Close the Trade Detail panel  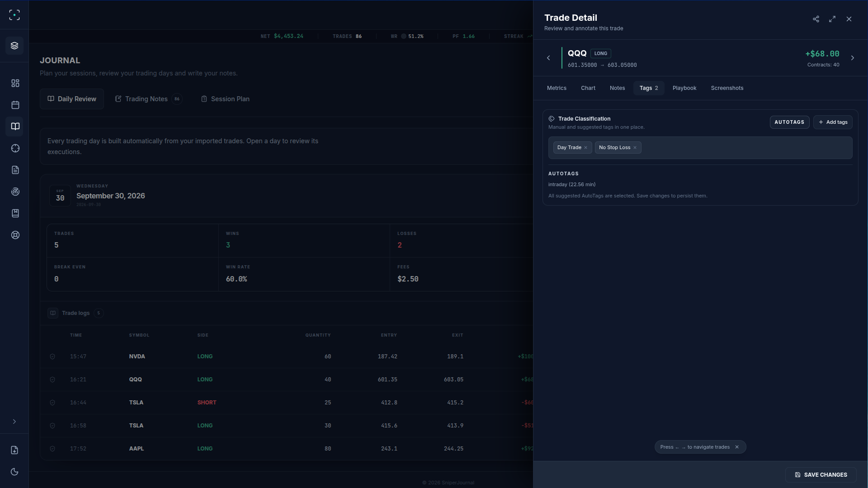(849, 19)
